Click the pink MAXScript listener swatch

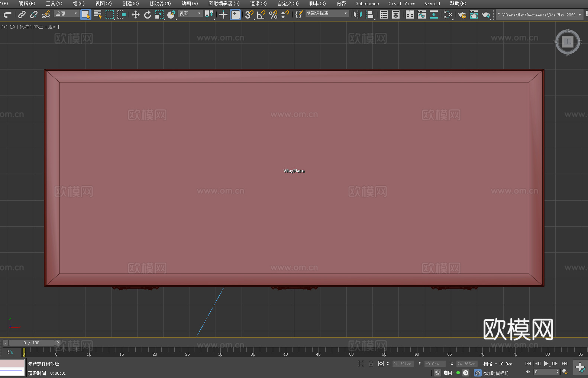(x=12, y=364)
